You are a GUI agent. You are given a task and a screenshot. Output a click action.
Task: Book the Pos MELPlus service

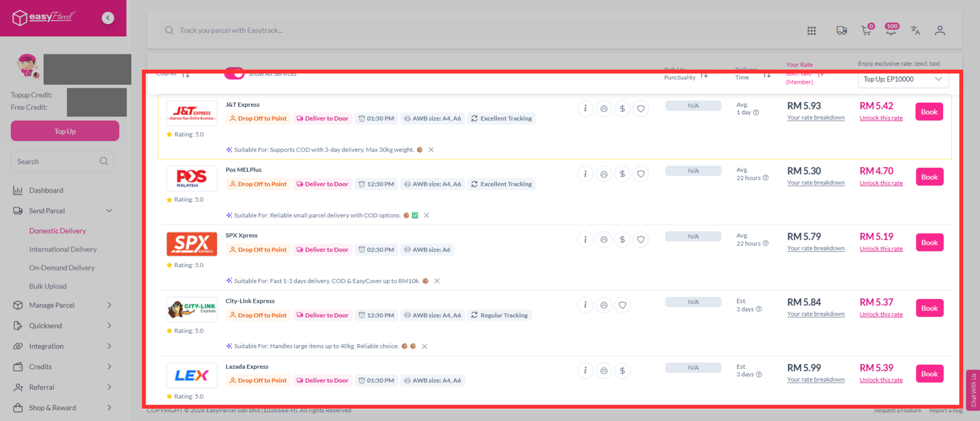(929, 177)
